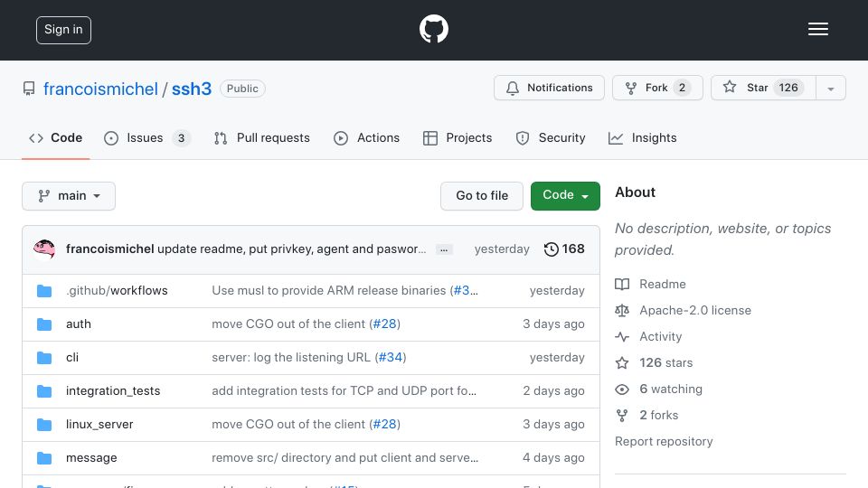Screen dimensions: 868x488
Task: Expand the star lists dropdown arrow
Action: click(x=831, y=89)
